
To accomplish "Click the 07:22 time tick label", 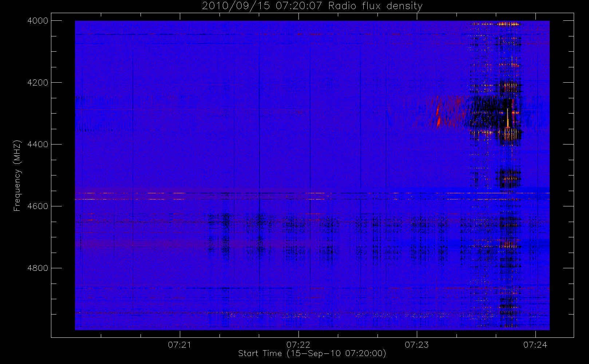I will pos(298,345).
